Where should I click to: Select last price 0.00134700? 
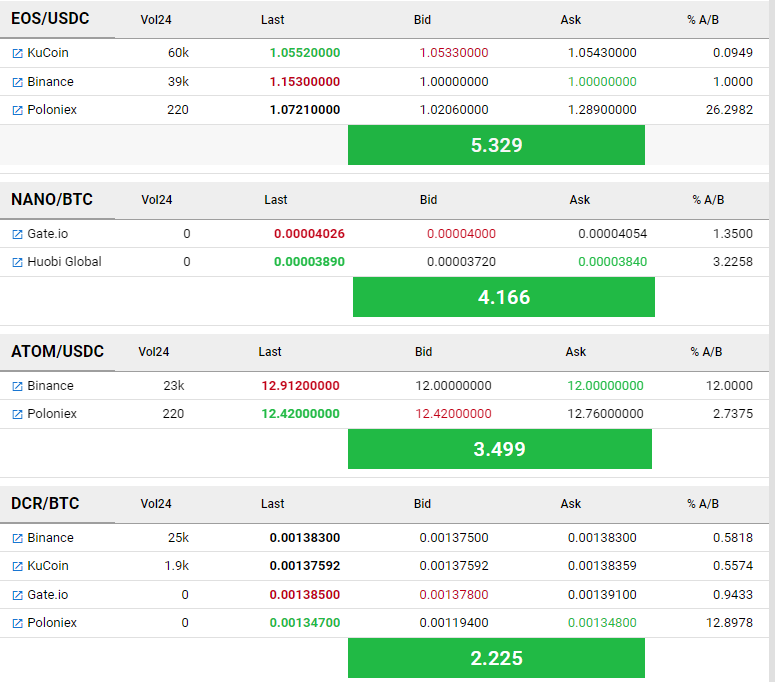coord(305,623)
